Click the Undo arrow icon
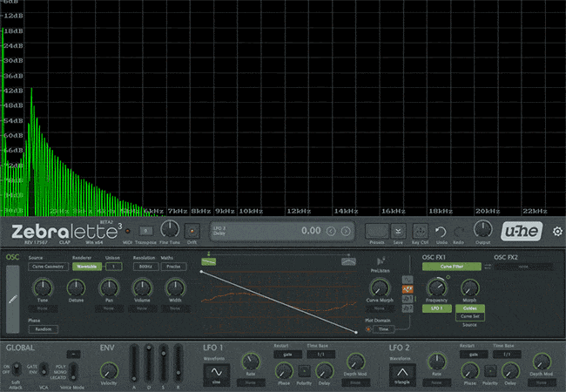The width and height of the screenshot is (566, 392). click(x=441, y=232)
